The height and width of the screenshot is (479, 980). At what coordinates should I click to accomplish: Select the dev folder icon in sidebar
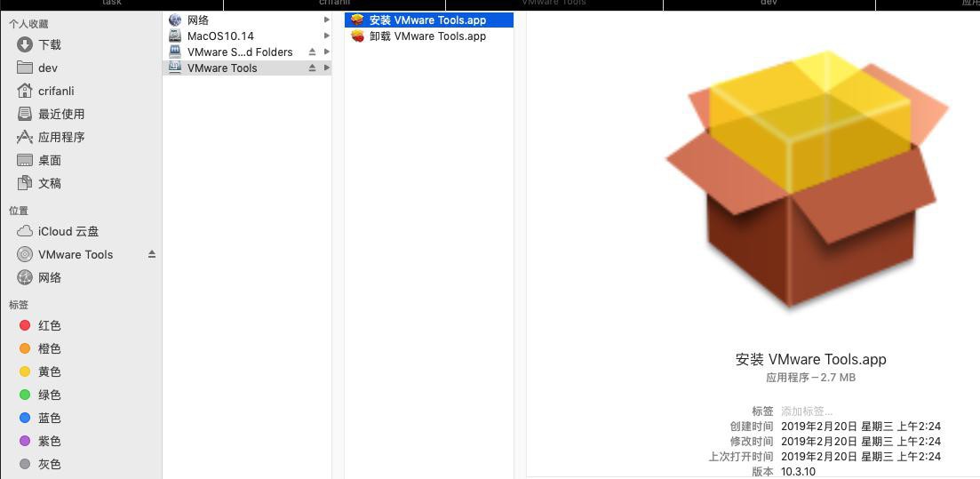click(x=24, y=68)
